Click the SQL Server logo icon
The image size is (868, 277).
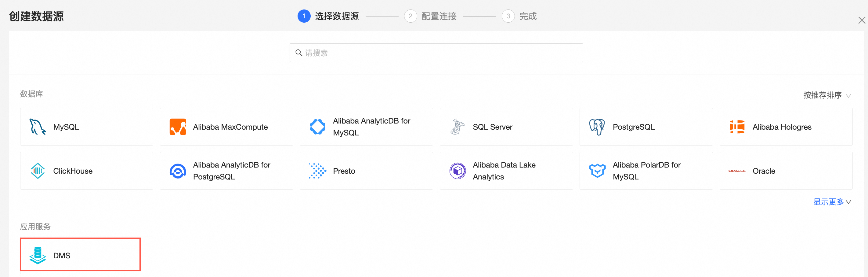(457, 127)
